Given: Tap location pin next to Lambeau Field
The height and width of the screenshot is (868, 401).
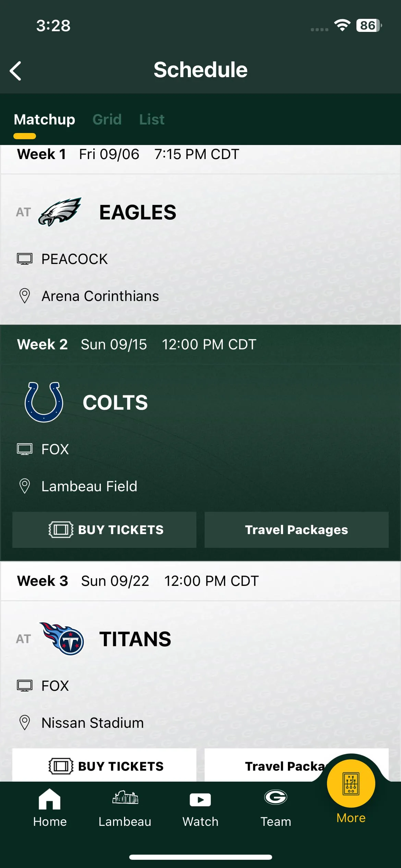Looking at the screenshot, I should coord(25,486).
